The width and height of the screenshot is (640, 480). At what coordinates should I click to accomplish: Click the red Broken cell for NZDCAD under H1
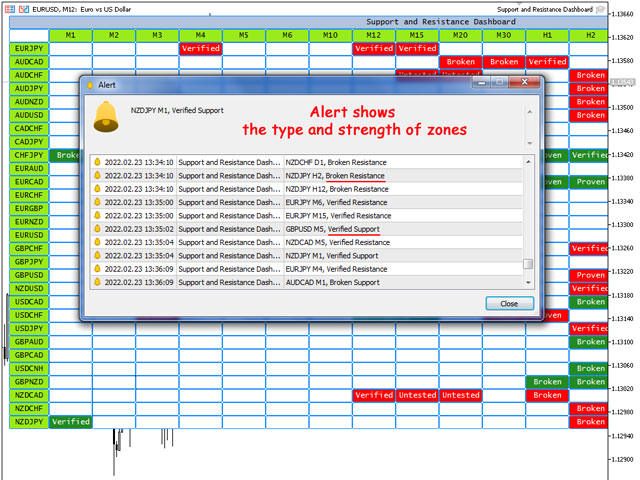(x=547, y=395)
